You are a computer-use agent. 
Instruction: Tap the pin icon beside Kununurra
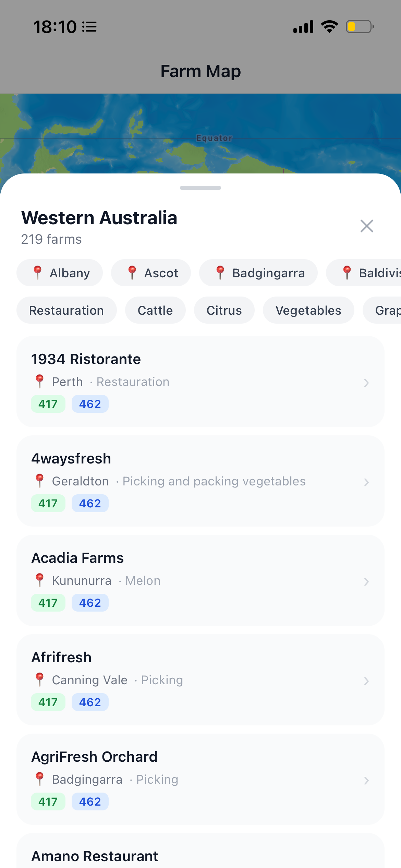pos(40,580)
